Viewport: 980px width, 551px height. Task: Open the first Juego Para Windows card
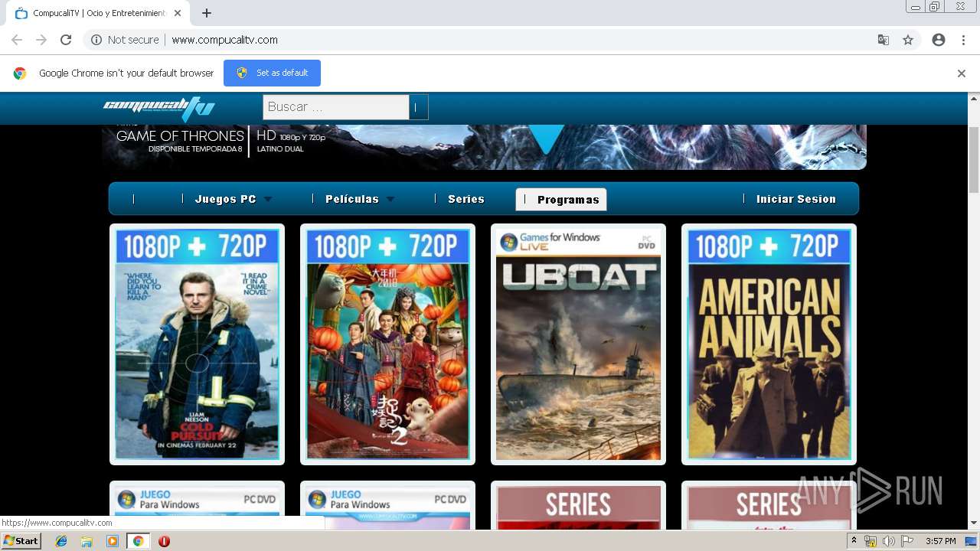point(197,505)
